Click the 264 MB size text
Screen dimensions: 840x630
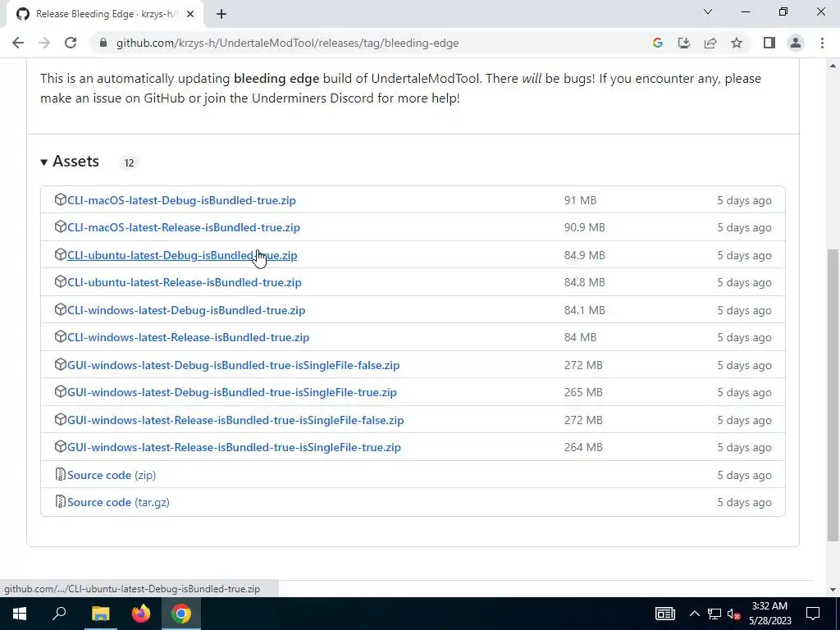[583, 447]
